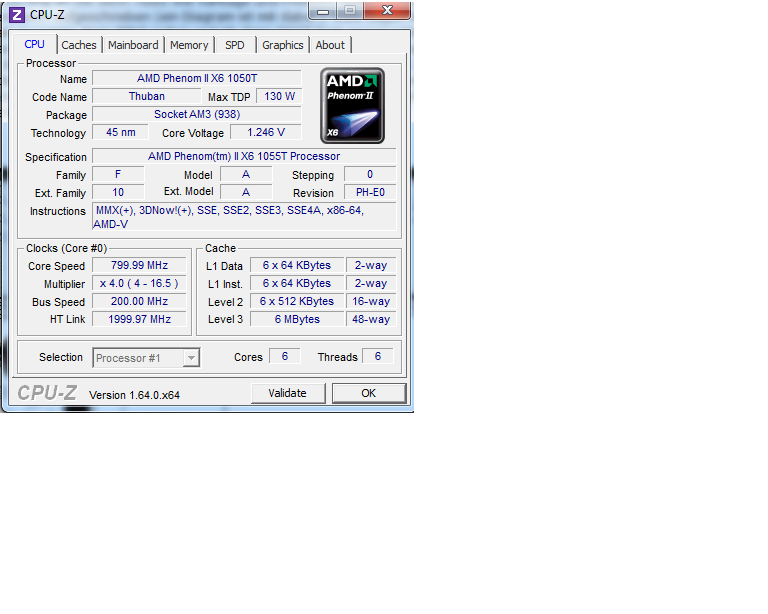Click the Level 3 size 6 MBytes
768x614 pixels.
point(297,319)
